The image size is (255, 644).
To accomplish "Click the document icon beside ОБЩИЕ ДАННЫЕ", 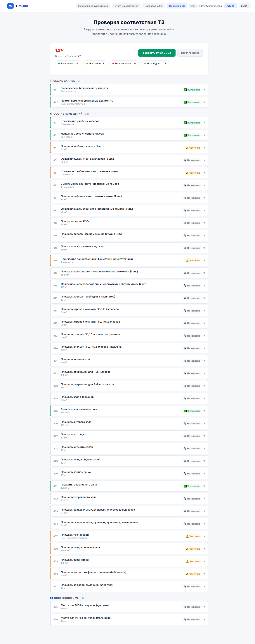I will 51,81.
